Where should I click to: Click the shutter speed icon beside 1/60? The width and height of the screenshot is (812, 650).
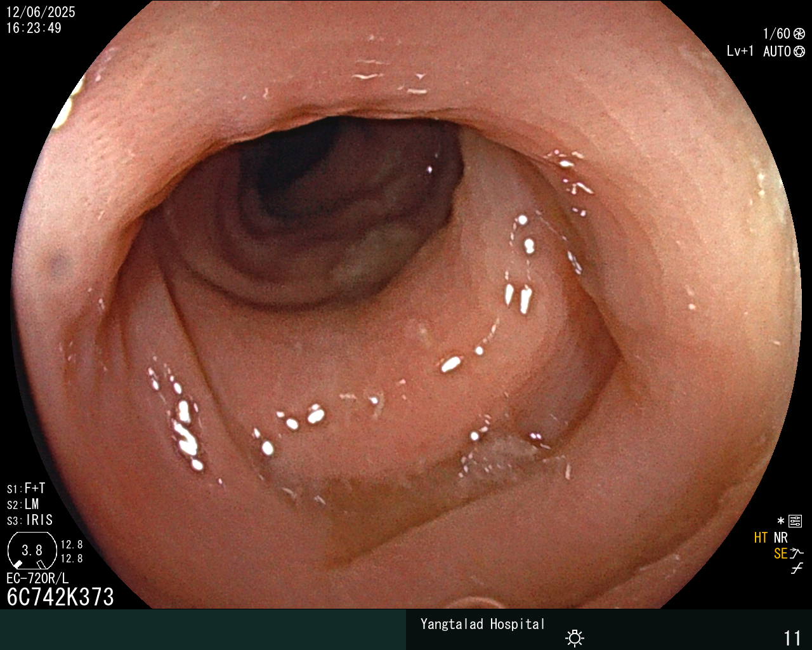(799, 34)
